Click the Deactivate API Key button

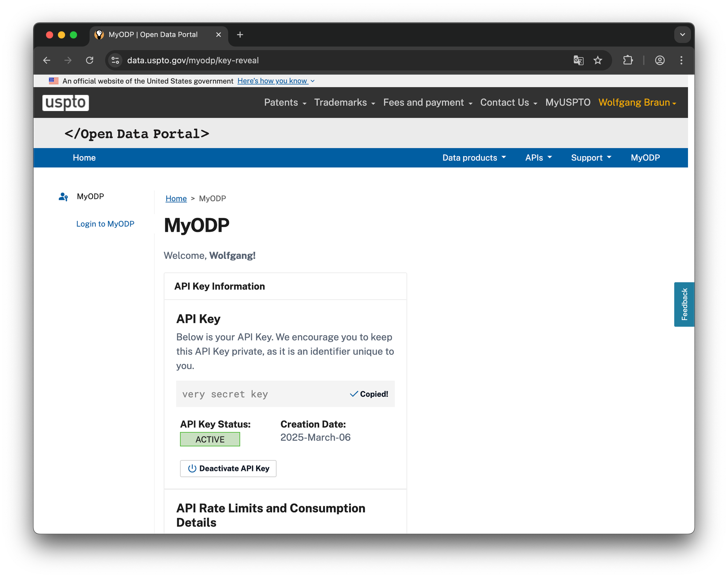pos(228,468)
